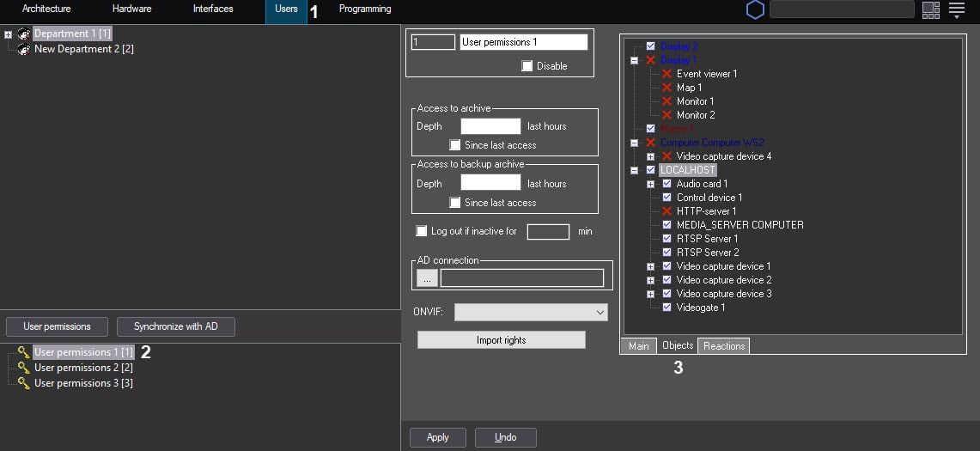This screenshot has height=451, width=980.
Task: Select the Main tab in rights panel
Action: coord(639,346)
